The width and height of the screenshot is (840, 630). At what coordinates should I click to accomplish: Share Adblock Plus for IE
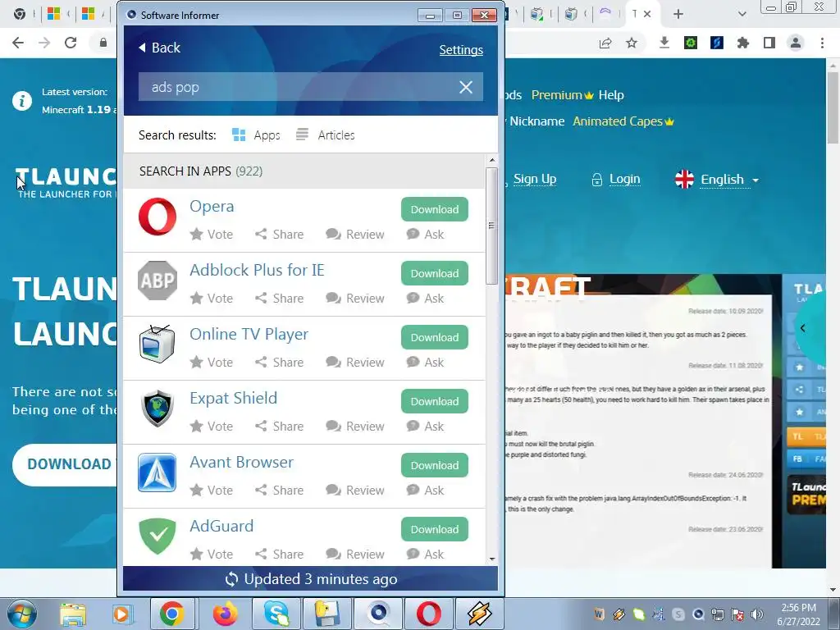click(x=279, y=299)
